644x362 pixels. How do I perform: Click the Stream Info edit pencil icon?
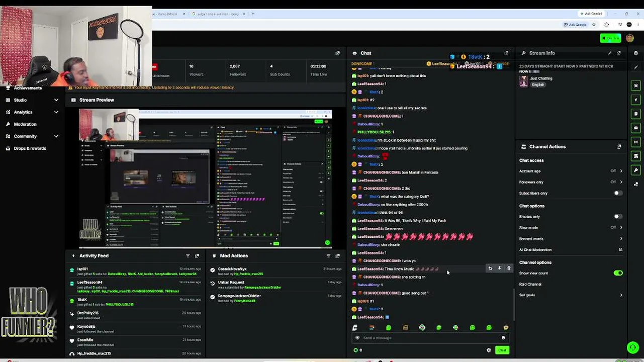[610, 53]
